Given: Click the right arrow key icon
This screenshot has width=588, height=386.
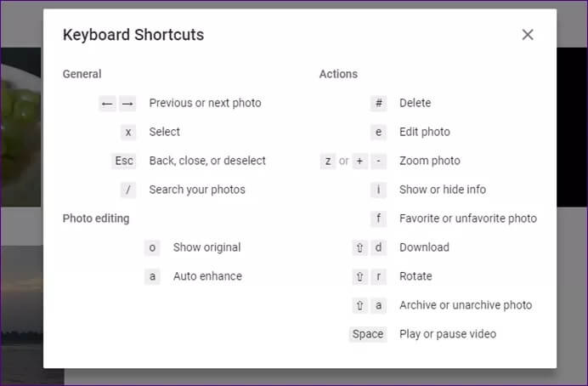Looking at the screenshot, I should pyautogui.click(x=127, y=103).
